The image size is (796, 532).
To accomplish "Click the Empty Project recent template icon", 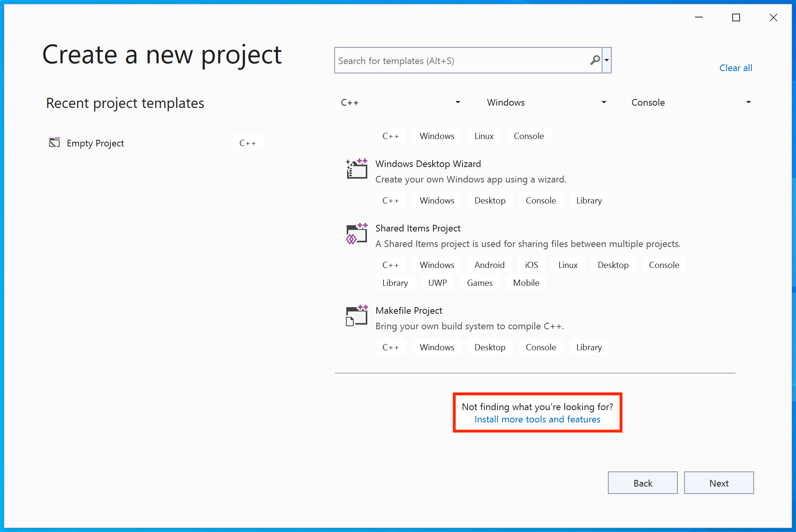I will point(54,143).
